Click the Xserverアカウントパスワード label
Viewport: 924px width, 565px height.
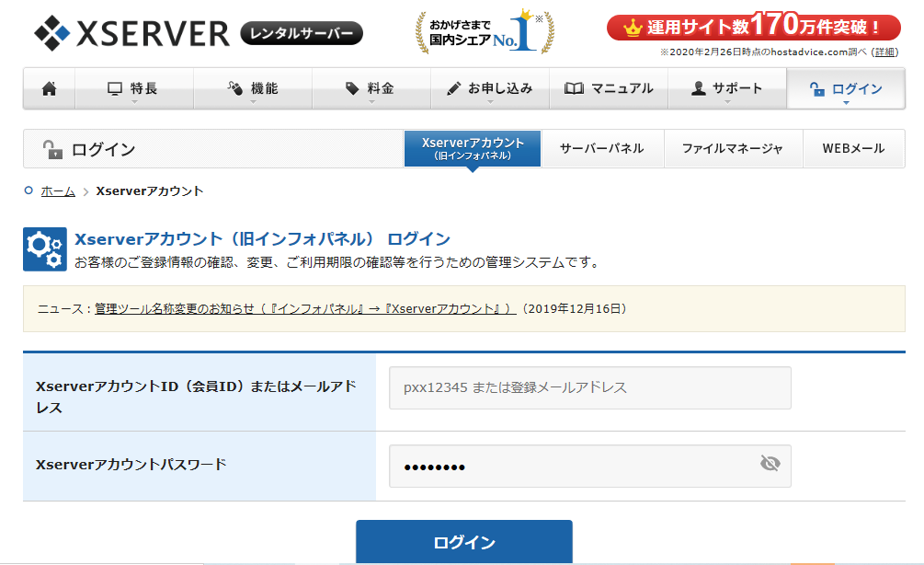131,465
